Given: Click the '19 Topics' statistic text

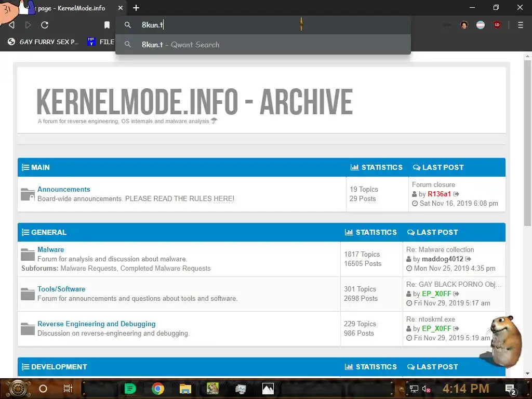Looking at the screenshot, I should pos(364,189).
